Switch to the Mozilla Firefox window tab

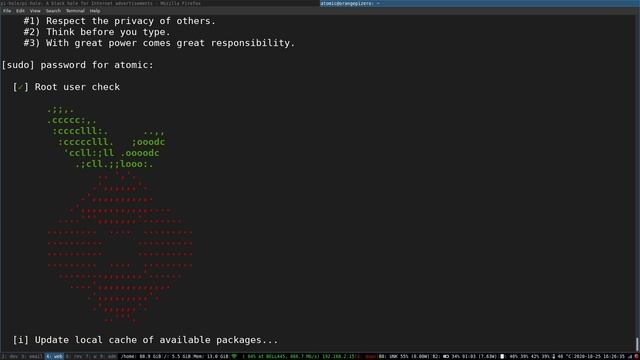(x=160, y=3)
